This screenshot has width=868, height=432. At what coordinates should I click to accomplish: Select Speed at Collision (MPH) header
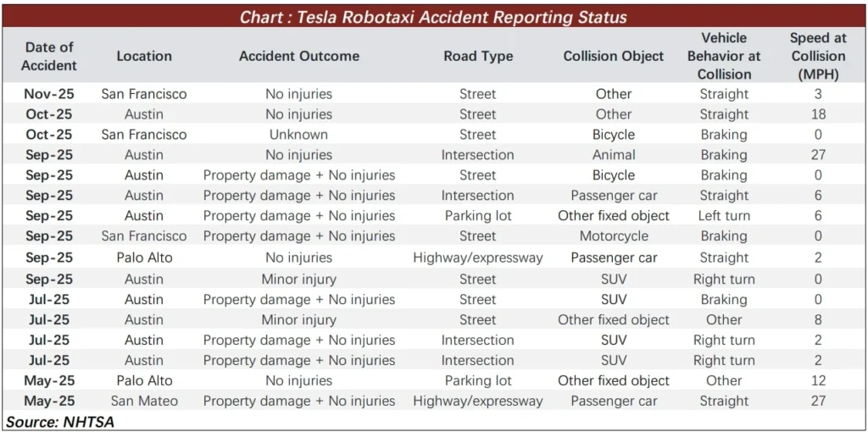[x=817, y=56]
